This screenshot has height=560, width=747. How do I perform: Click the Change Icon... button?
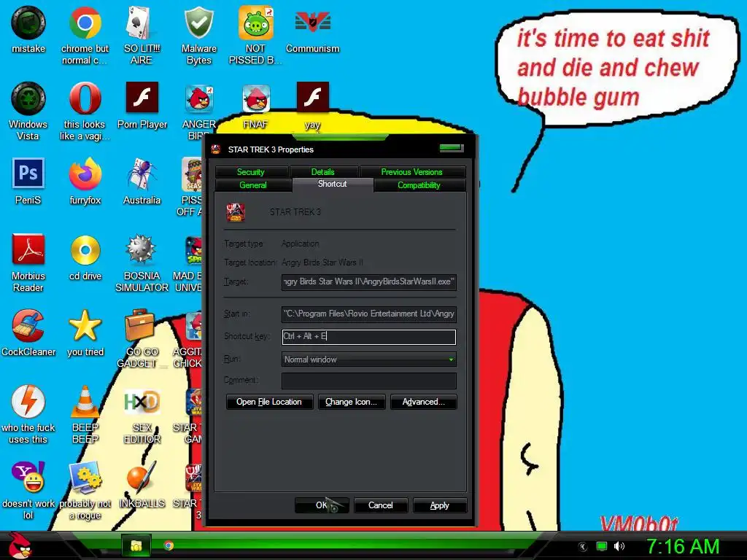351,402
